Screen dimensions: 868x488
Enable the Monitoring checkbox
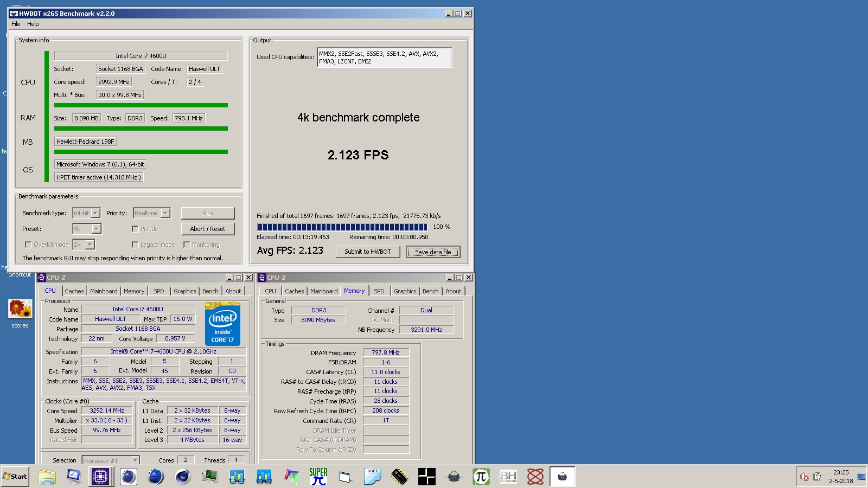click(187, 245)
